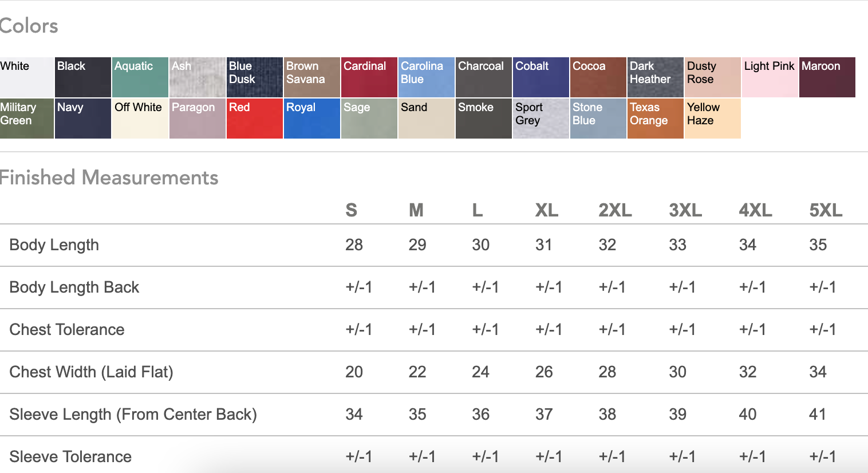Pick the Blue Dusk color

pyautogui.click(x=255, y=77)
